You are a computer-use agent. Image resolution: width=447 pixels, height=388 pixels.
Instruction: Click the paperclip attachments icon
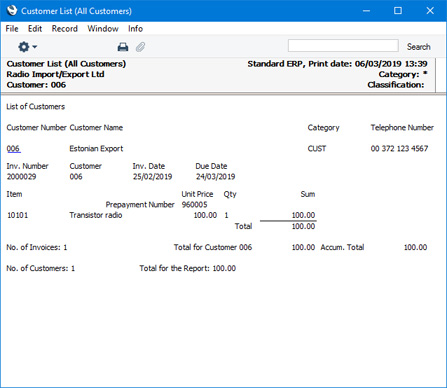(140, 47)
